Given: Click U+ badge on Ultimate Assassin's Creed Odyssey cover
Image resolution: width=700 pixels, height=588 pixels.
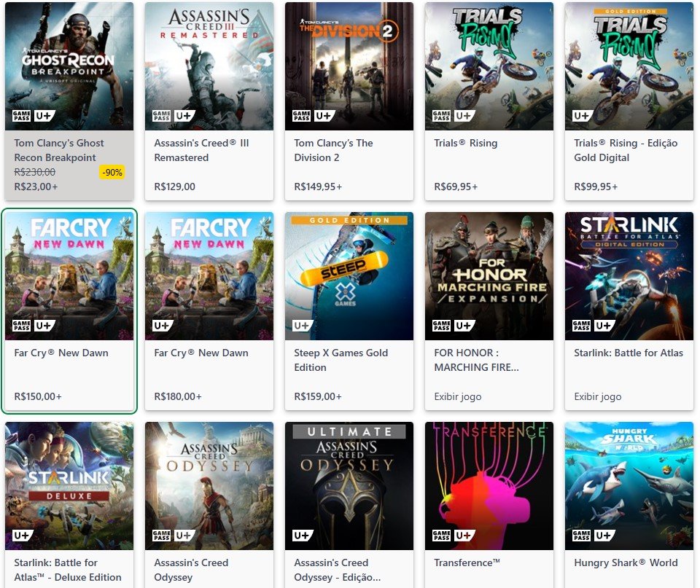Looking at the screenshot, I should 303,536.
